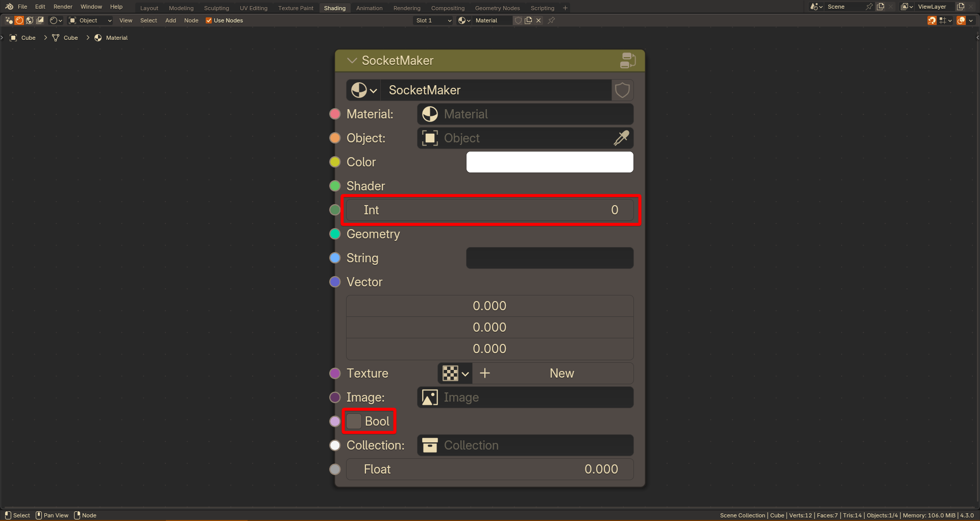980x521 pixels.
Task: Open the Add menu in the shader editor
Action: click(170, 20)
